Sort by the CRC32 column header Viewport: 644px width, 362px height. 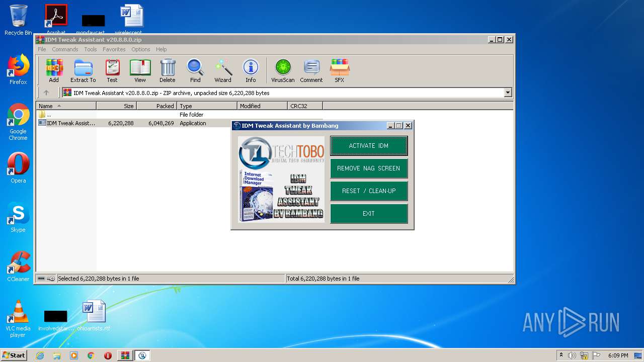click(305, 106)
